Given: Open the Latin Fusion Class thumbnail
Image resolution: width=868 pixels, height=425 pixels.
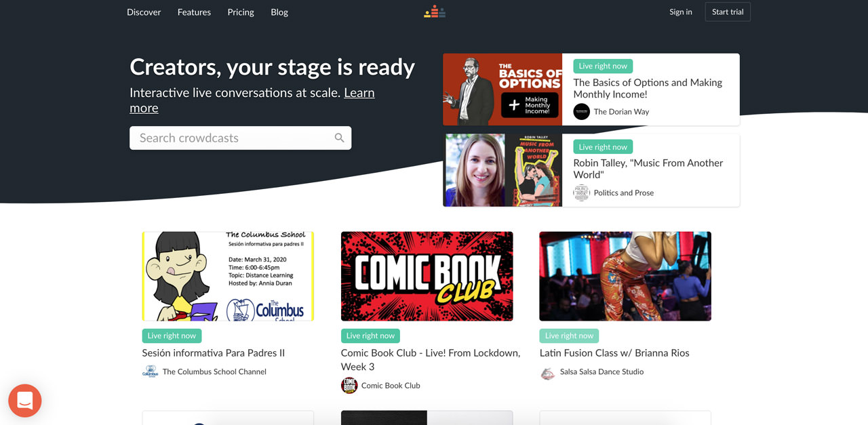Looking at the screenshot, I should click(625, 276).
